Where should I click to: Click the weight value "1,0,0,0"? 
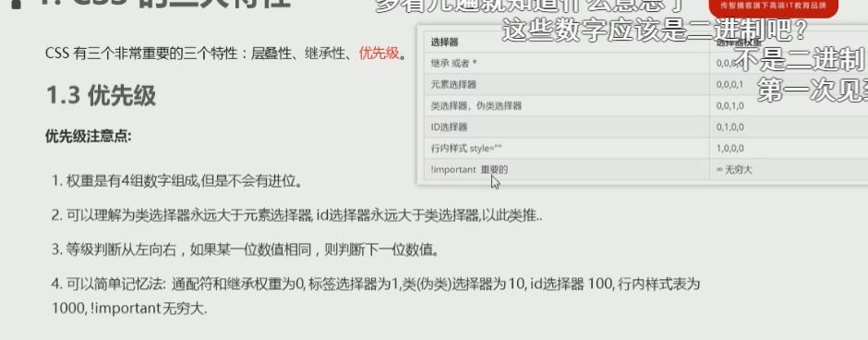[x=730, y=148]
